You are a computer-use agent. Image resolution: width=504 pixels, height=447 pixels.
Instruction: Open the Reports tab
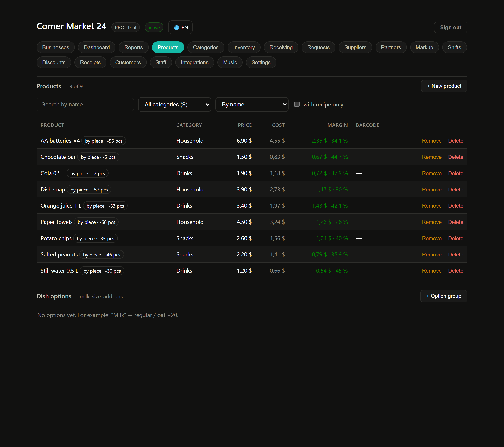point(134,47)
